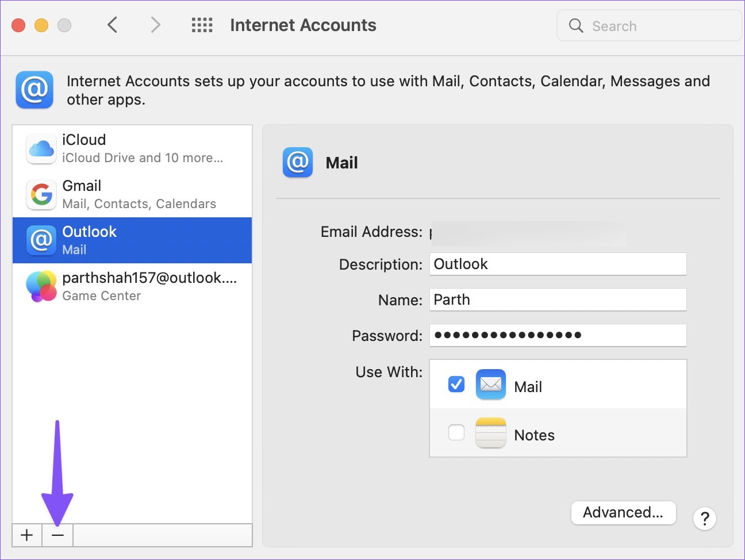745x560 pixels.
Task: Click the magnifying glass search icon
Action: tap(576, 25)
